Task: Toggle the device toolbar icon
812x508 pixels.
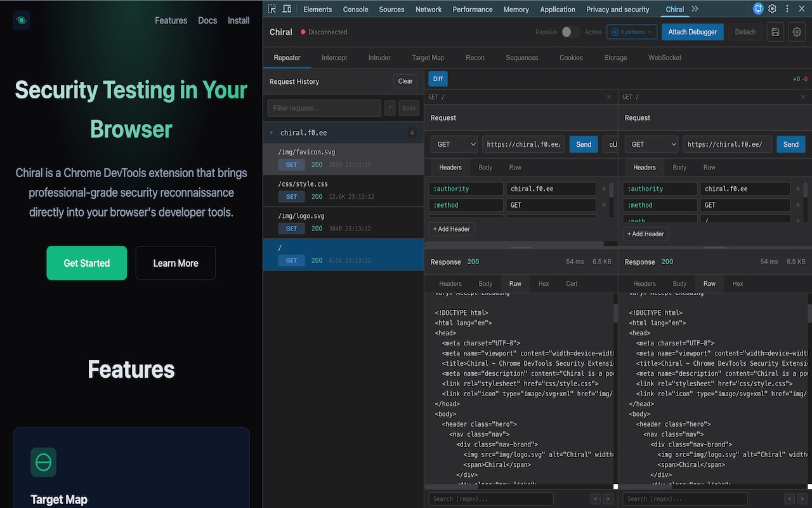Action: (287, 9)
